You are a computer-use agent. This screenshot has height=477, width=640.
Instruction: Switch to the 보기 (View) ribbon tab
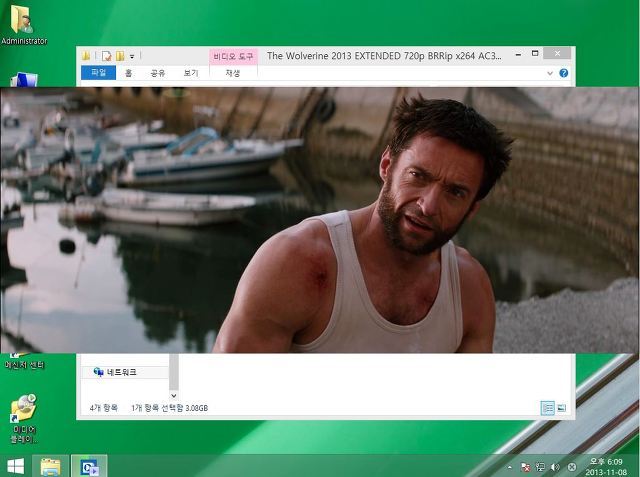(x=191, y=73)
